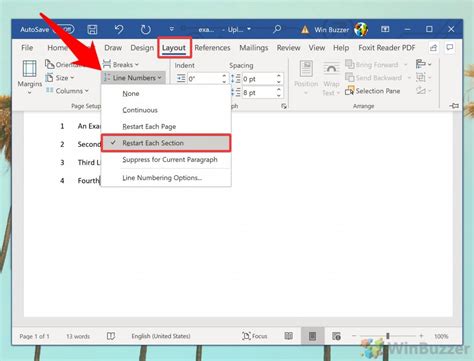Click the Spacing Before 0 pt field
Screen dimensions: 474x361
pos(259,79)
